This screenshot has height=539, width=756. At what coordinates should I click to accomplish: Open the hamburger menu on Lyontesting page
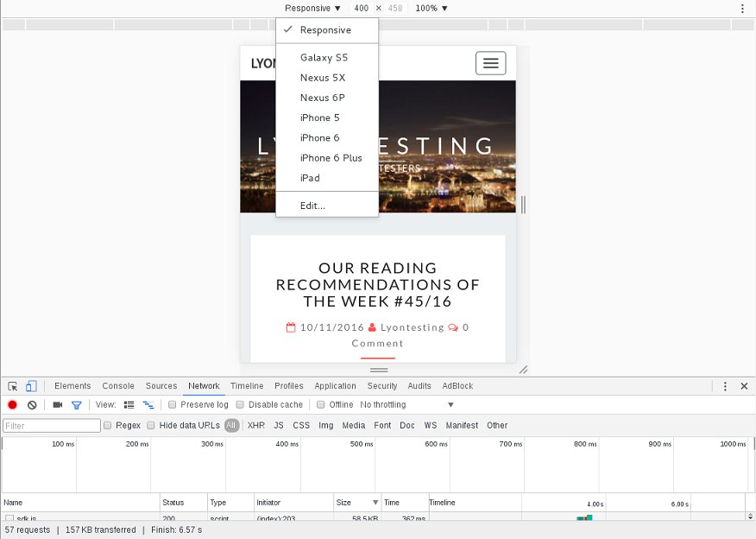491,63
